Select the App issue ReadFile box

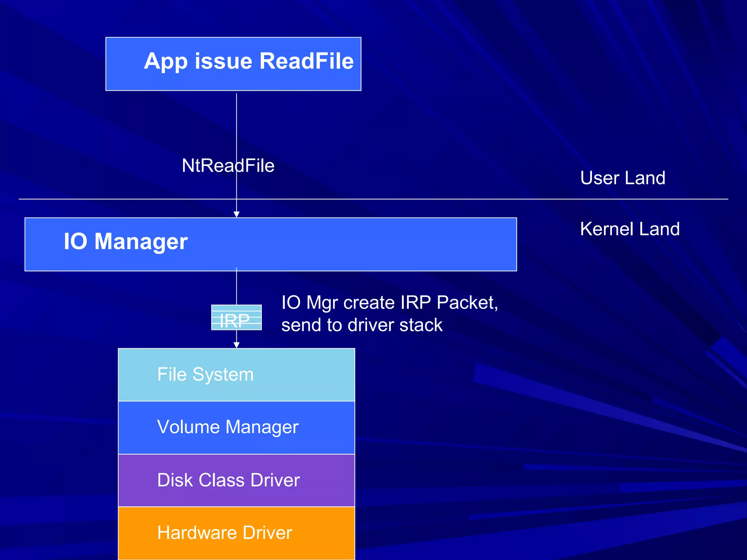pos(233,64)
